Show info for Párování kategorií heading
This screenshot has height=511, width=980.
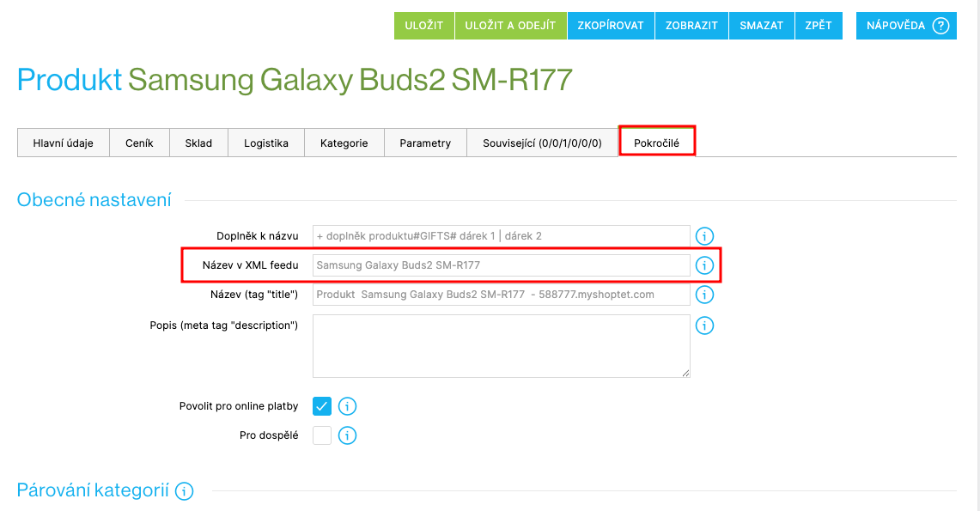coord(185,491)
